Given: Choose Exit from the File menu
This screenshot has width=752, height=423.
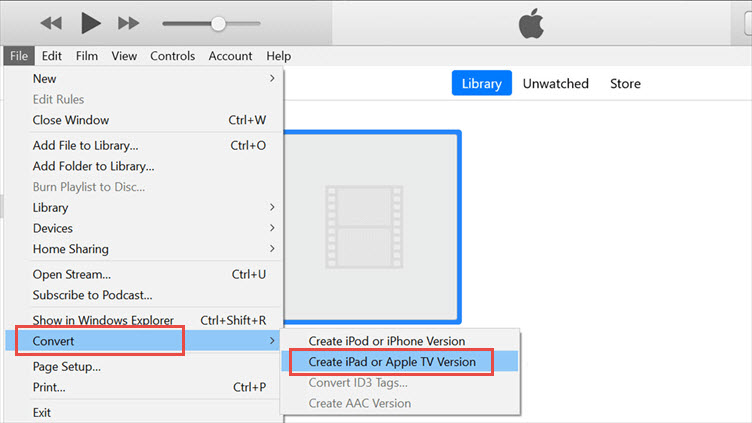Looking at the screenshot, I should point(42,412).
